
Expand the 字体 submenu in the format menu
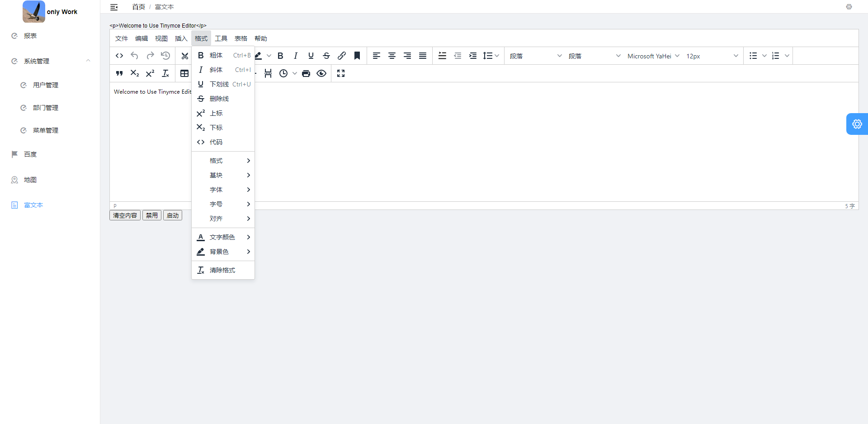click(x=223, y=190)
